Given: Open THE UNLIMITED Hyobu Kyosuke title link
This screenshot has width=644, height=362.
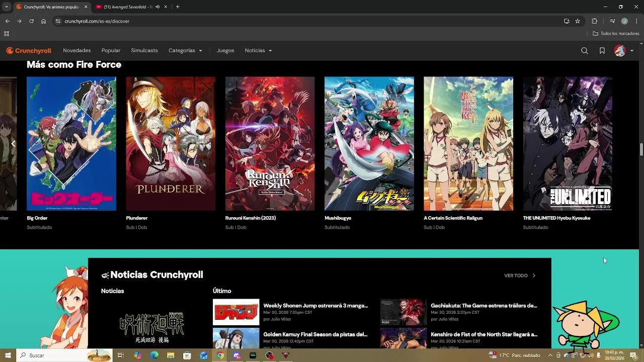Looking at the screenshot, I should [x=556, y=218].
